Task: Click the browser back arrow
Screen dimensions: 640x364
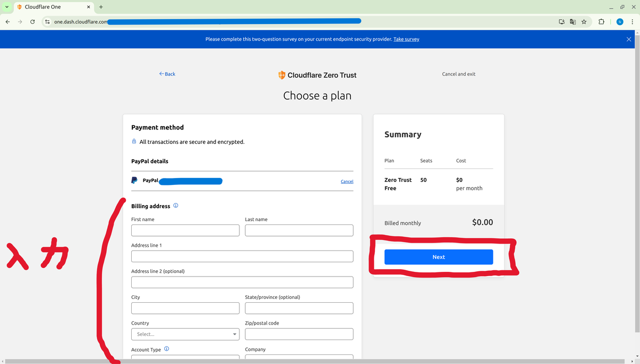Action: coord(7,22)
